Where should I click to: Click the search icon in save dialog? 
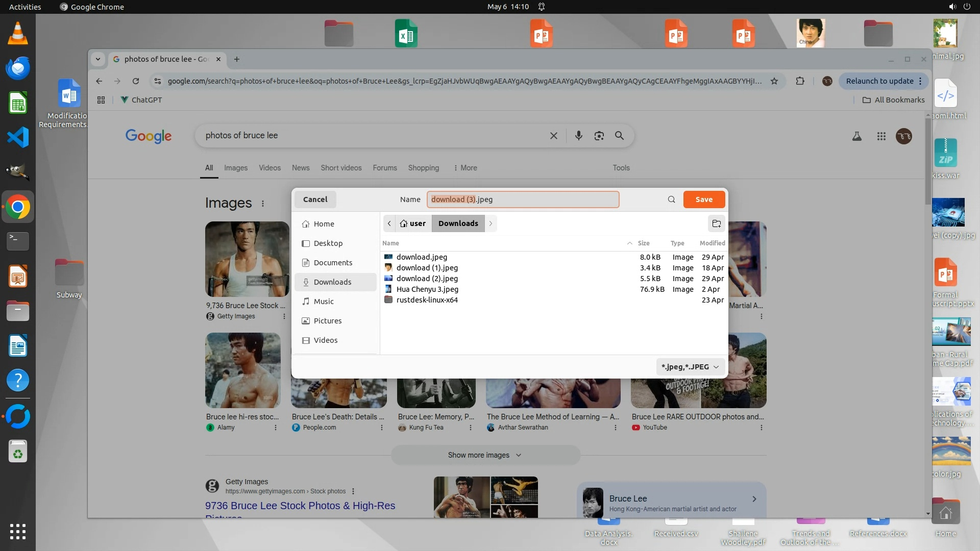coord(671,199)
